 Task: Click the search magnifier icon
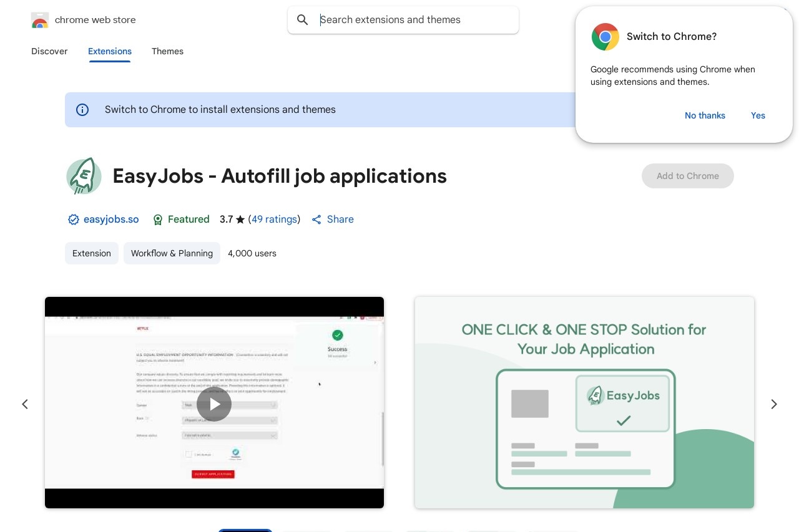point(303,20)
